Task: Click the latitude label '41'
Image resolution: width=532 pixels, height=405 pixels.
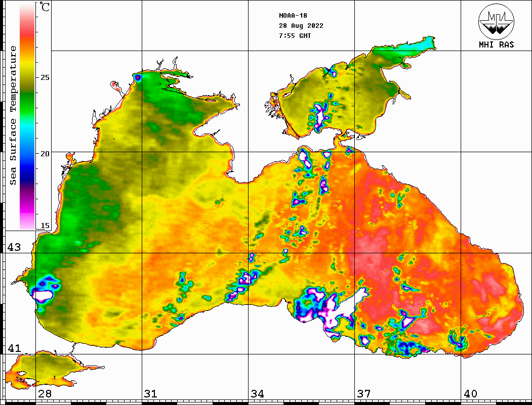Action: click(14, 348)
